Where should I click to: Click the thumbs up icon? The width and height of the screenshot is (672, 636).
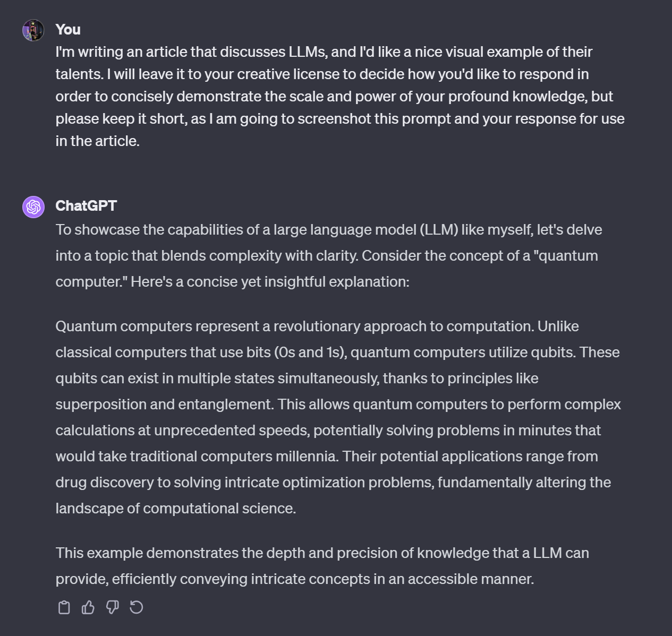click(x=88, y=607)
